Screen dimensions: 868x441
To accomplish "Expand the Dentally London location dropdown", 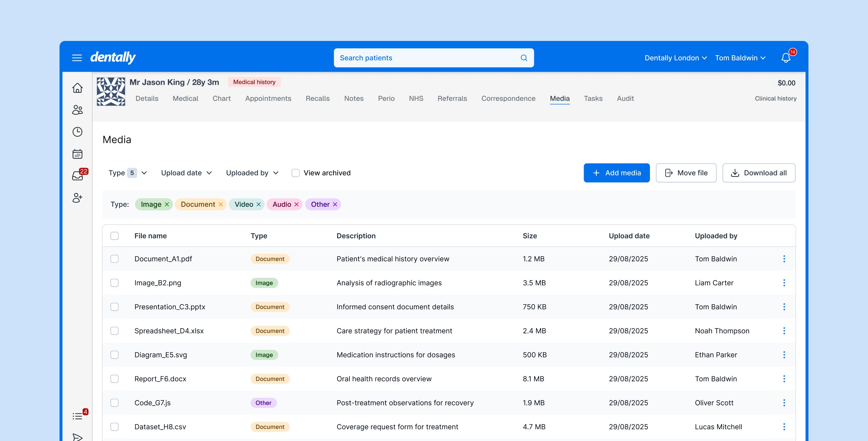I will (x=675, y=58).
